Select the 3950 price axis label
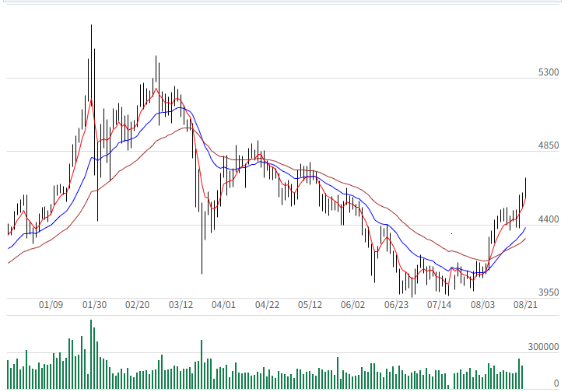 [549, 292]
